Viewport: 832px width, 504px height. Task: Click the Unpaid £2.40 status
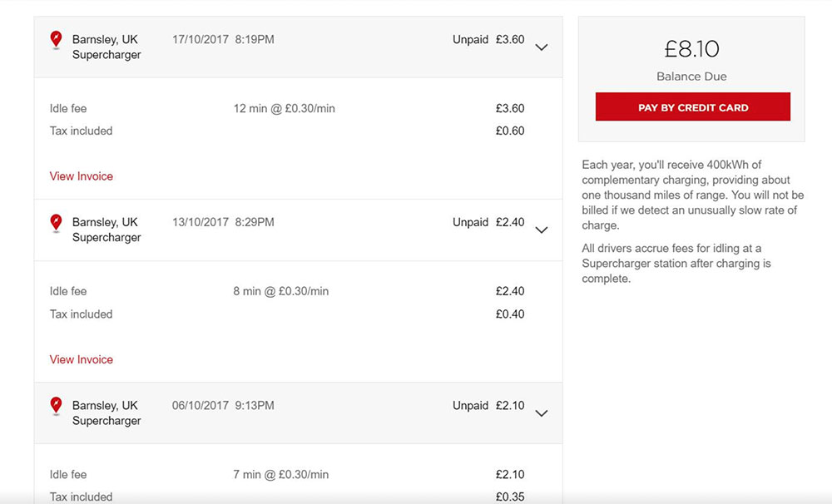pos(488,222)
